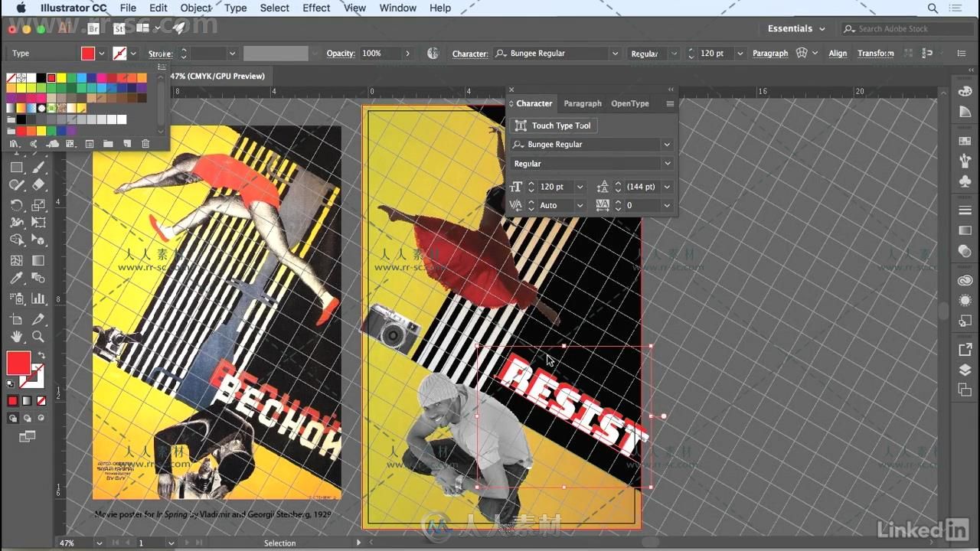
Task: Select the Column Graph tool
Action: tap(38, 298)
